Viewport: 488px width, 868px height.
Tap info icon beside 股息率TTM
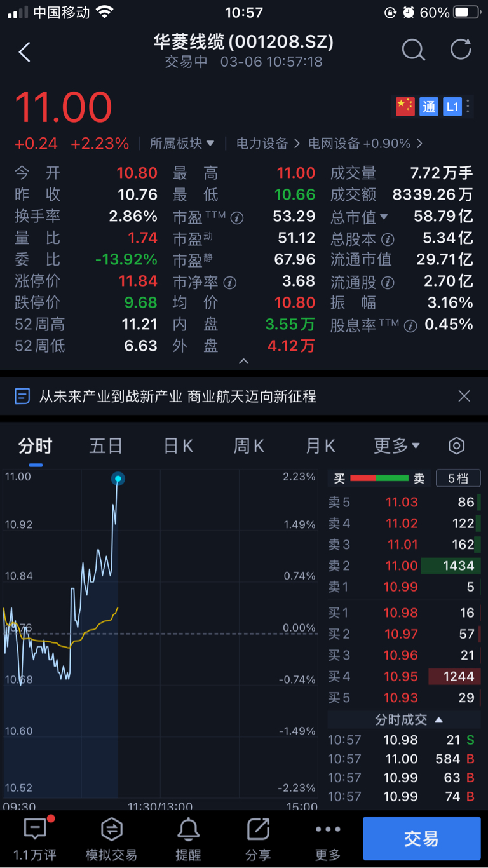(x=411, y=326)
